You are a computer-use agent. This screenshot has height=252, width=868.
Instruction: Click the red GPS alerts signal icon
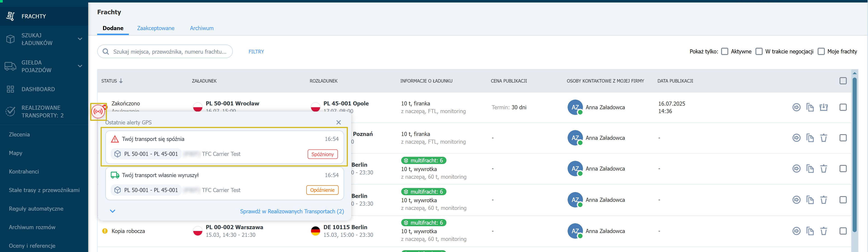point(98,111)
